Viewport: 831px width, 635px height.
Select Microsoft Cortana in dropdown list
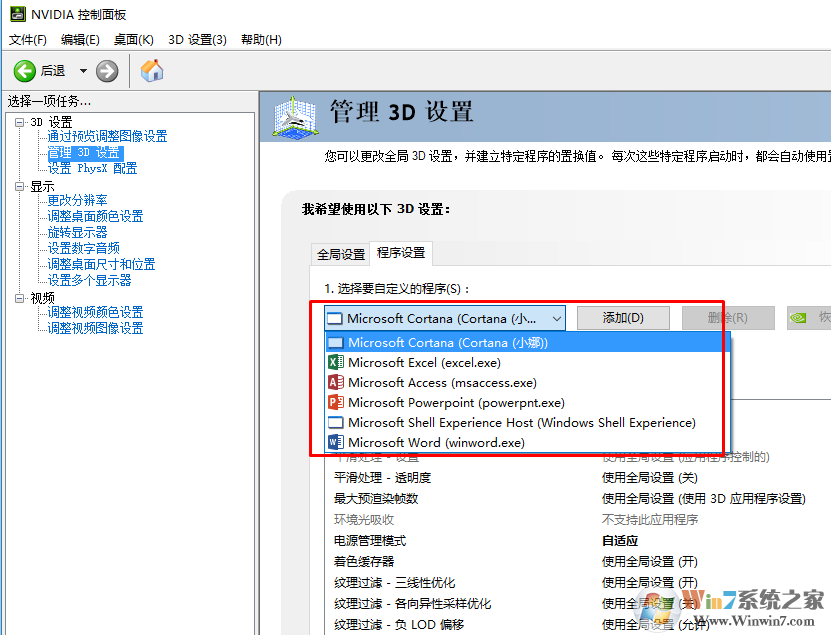(x=527, y=343)
